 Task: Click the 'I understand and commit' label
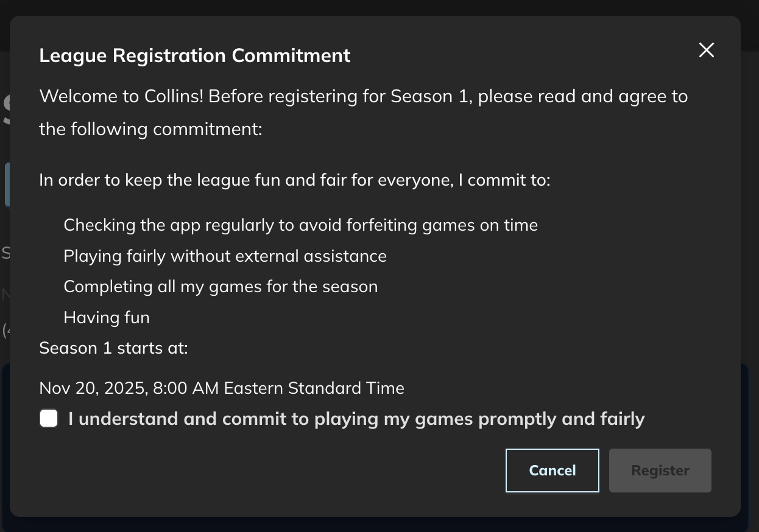[356, 419]
